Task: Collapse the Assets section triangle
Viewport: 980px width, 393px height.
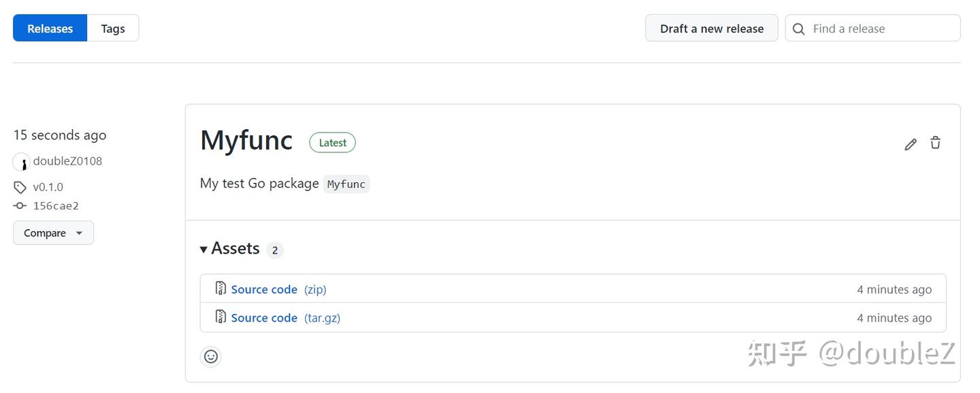Action: pos(203,250)
